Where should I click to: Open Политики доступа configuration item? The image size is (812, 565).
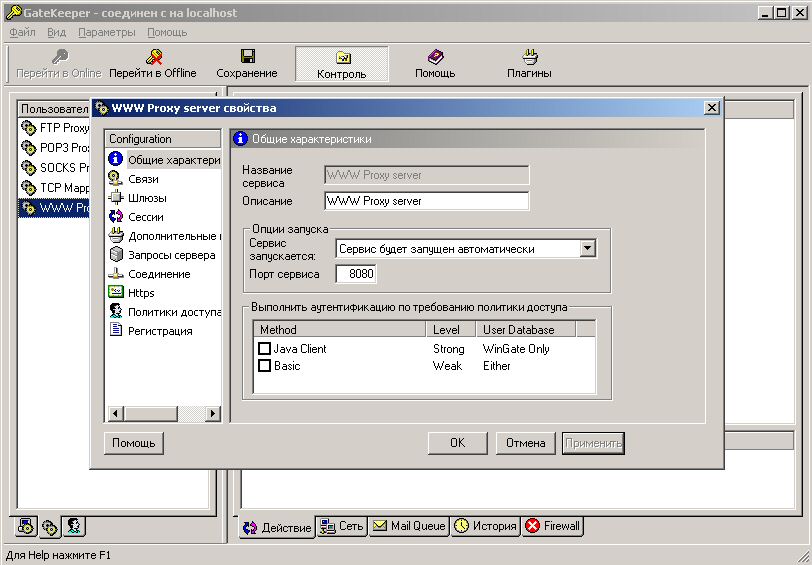click(x=164, y=312)
